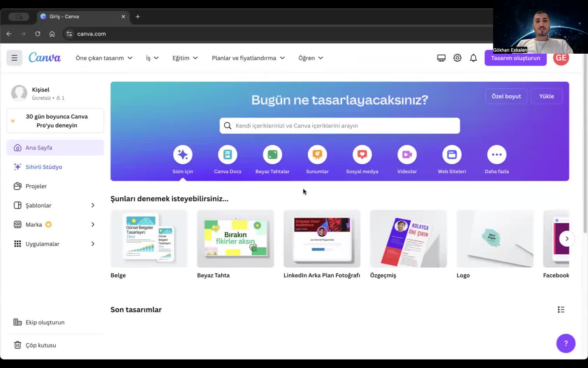The height and width of the screenshot is (368, 588).
Task: Open the Belge template thumbnail
Action: coord(149,239)
